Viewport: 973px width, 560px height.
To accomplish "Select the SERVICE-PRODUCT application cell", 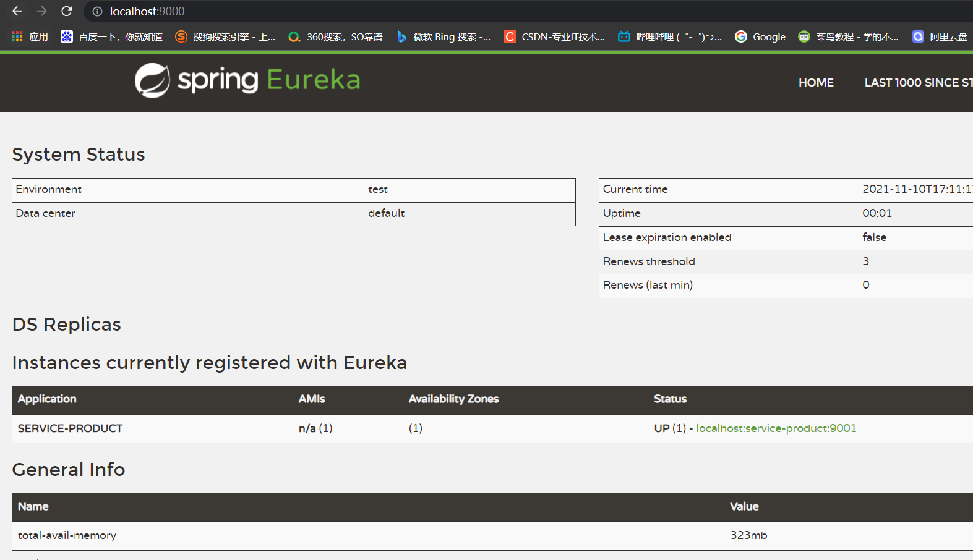I will tap(70, 428).
